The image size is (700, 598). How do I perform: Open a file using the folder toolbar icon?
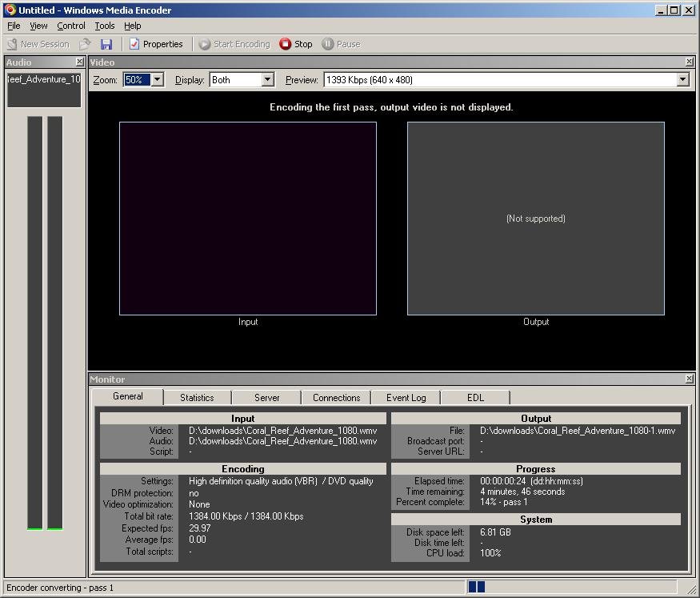(x=86, y=44)
